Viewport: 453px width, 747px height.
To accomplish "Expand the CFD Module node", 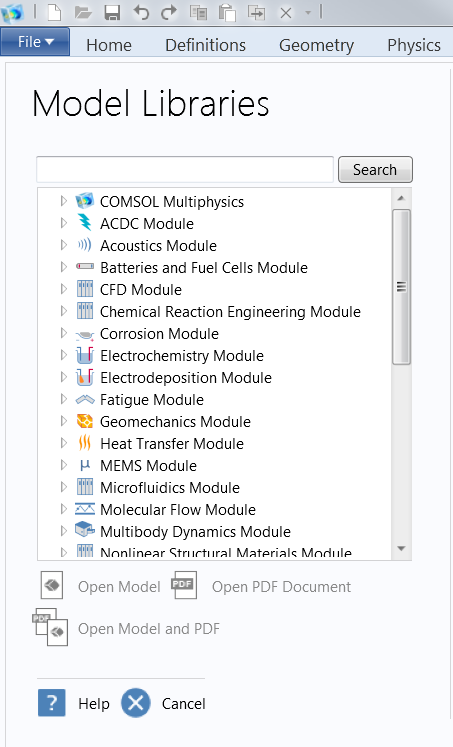I will (x=64, y=289).
